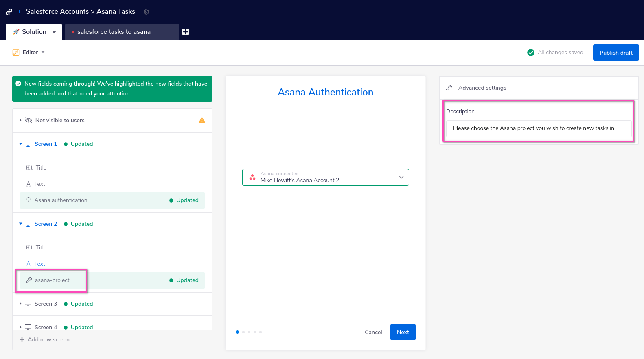Image resolution: width=644 pixels, height=359 pixels.
Task: Click the Publish draft button
Action: coord(616,53)
